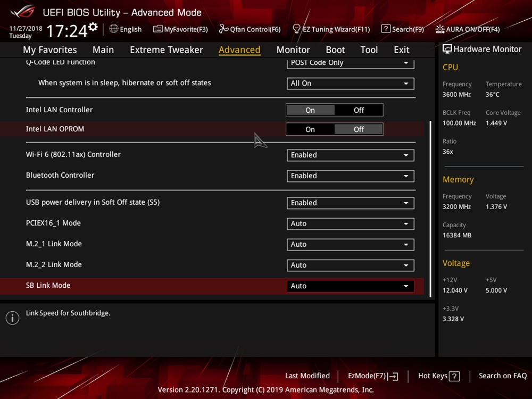Click the globe language icon

click(114, 29)
